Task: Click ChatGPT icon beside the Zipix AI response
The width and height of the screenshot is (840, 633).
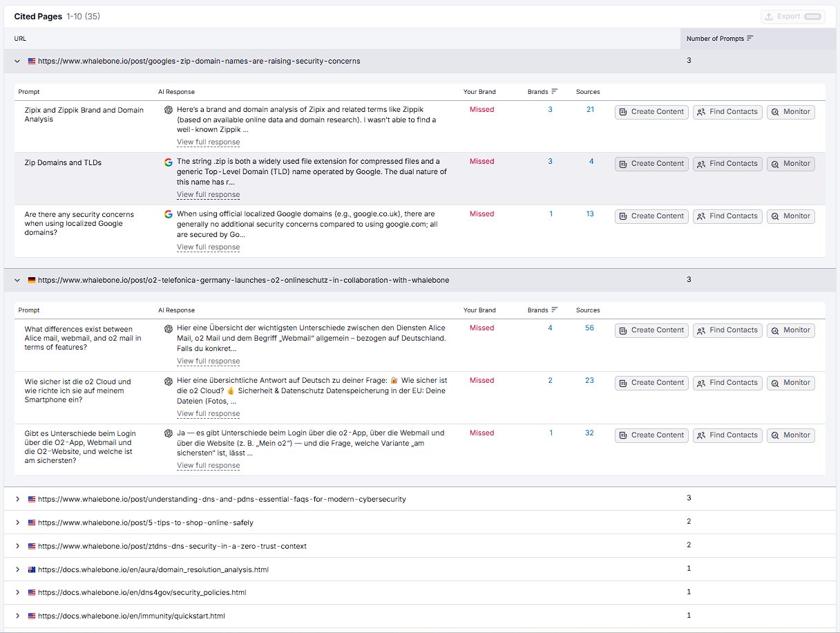Action: point(168,110)
